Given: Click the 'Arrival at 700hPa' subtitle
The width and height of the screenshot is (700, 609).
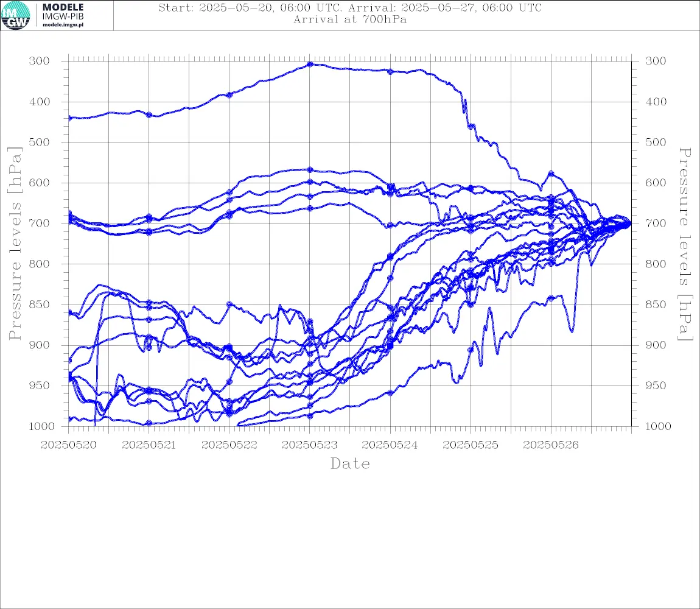Looking at the screenshot, I should point(350,19).
